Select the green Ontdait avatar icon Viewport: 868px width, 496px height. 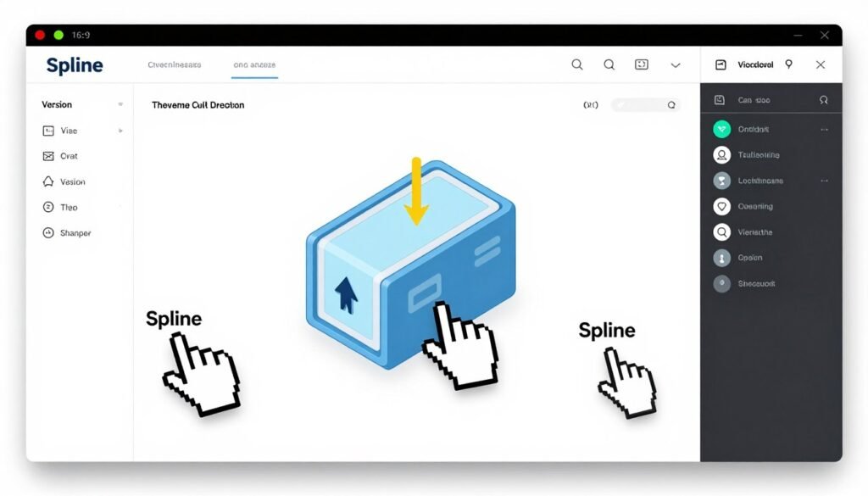(x=721, y=129)
